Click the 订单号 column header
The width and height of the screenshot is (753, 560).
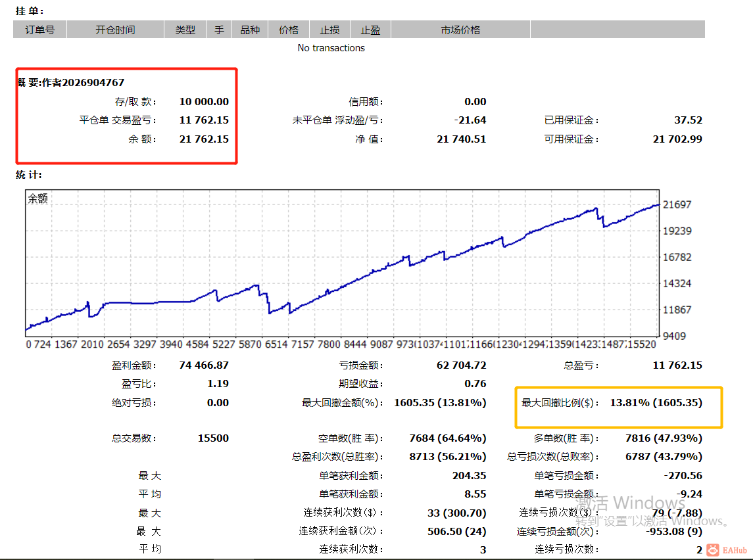tap(40, 30)
